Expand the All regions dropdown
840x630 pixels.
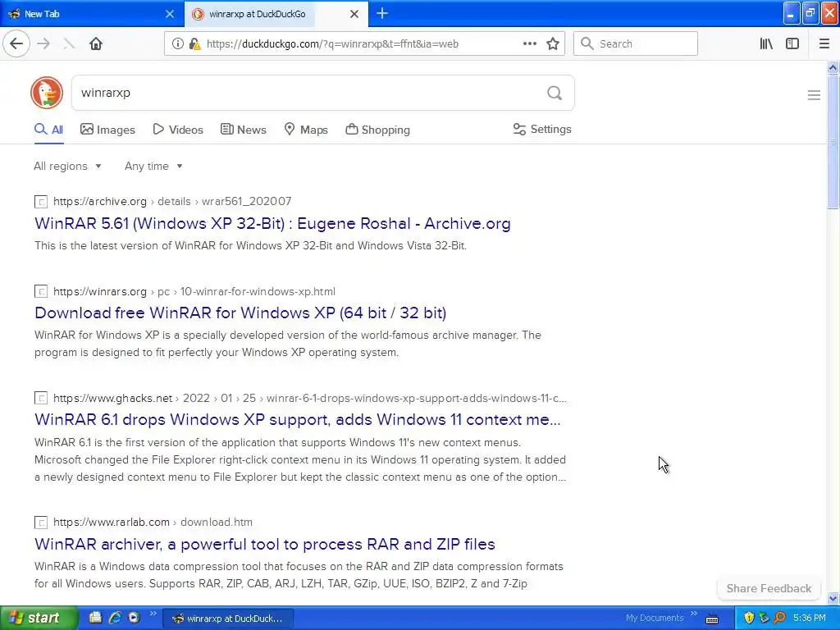point(67,166)
